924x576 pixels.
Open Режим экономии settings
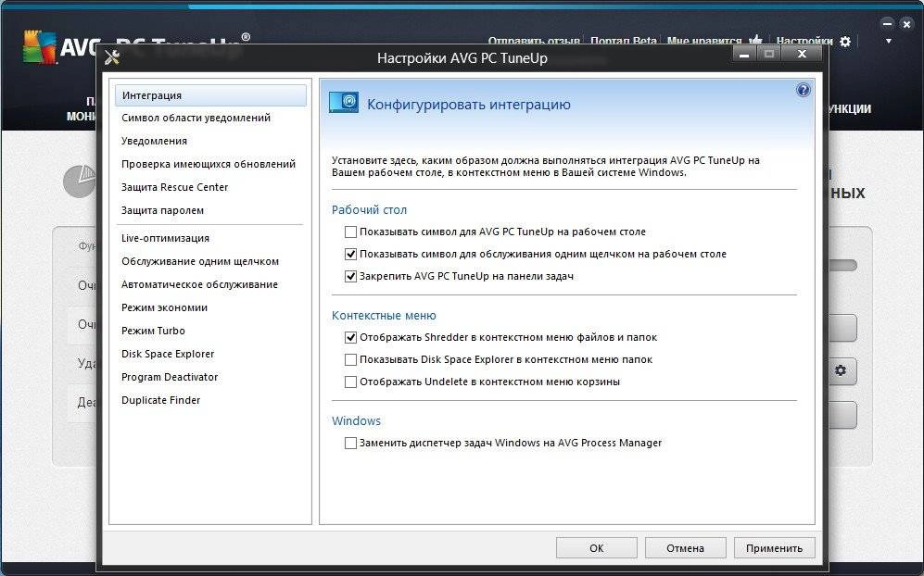164,307
